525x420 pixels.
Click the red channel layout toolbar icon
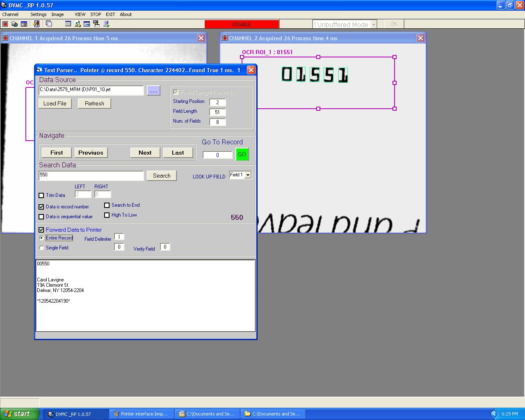(5, 24)
